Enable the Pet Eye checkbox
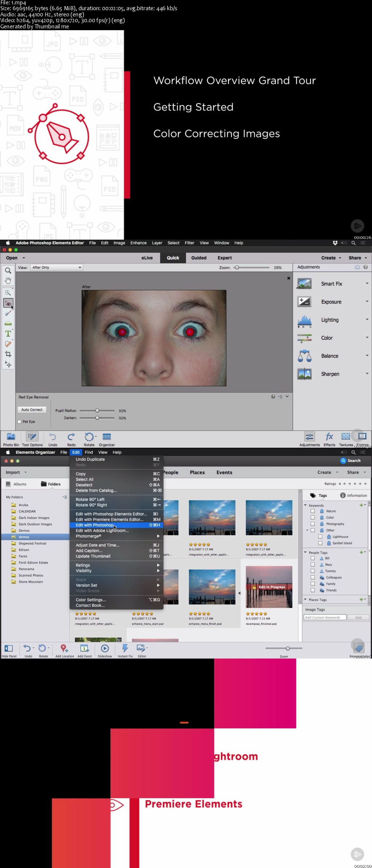This screenshot has width=372, height=868. pos(20,422)
